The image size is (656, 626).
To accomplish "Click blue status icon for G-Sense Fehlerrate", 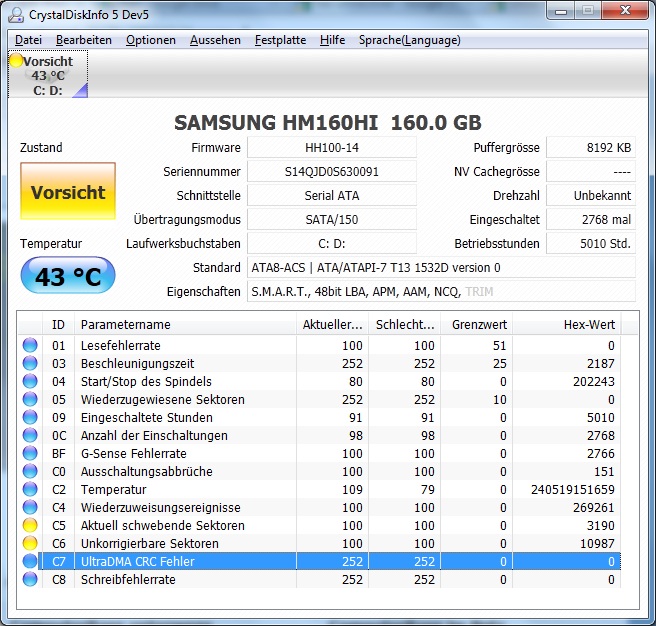I will 30,453.
